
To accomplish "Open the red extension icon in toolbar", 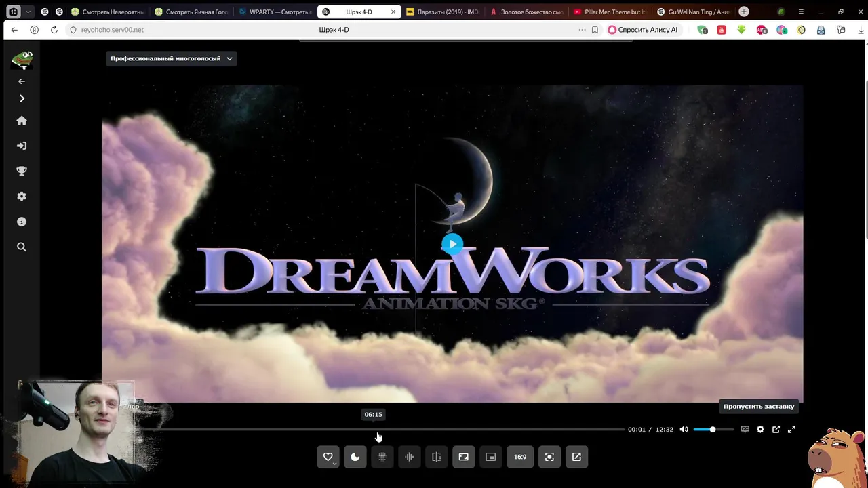I will click(722, 30).
